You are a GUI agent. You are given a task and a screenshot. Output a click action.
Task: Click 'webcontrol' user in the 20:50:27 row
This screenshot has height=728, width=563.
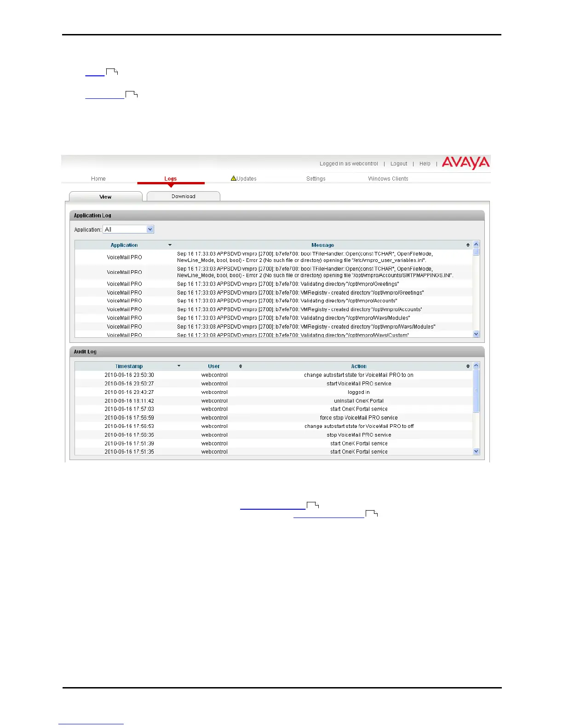[214, 383]
